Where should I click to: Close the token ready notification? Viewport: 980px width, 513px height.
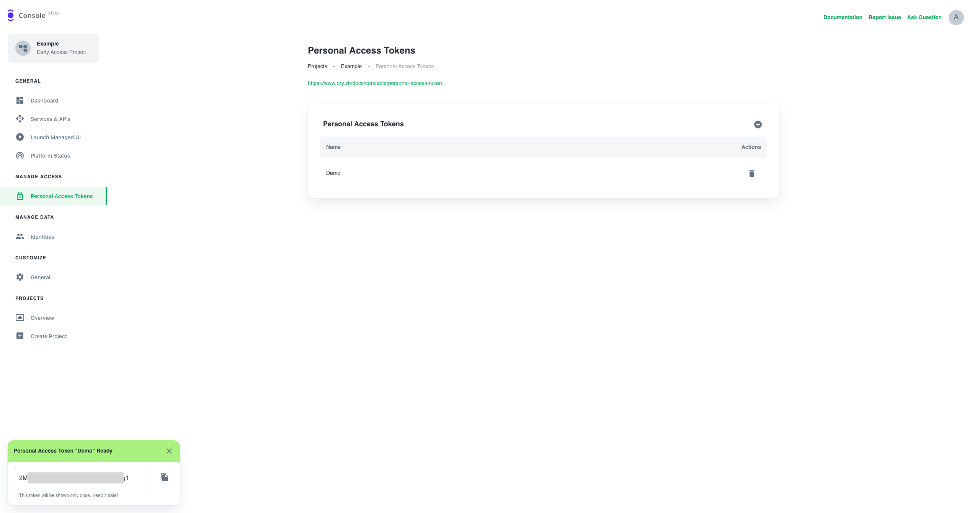[169, 451]
